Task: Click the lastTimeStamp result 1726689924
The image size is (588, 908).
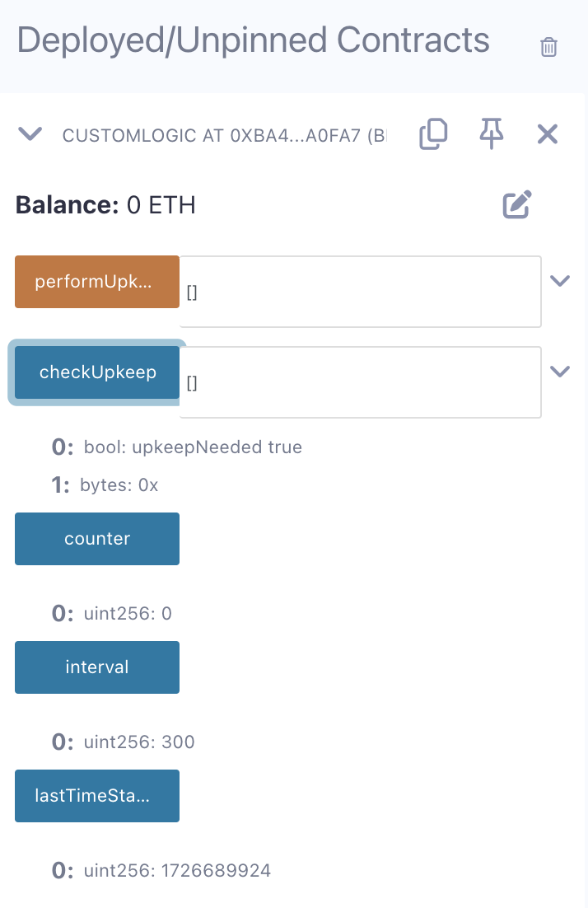Action: click(177, 870)
